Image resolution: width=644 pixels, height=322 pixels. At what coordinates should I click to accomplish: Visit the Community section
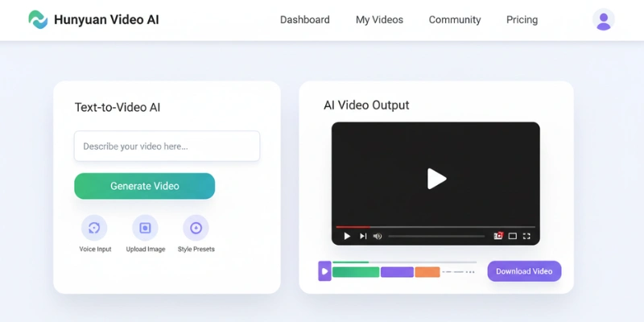pyautogui.click(x=455, y=19)
